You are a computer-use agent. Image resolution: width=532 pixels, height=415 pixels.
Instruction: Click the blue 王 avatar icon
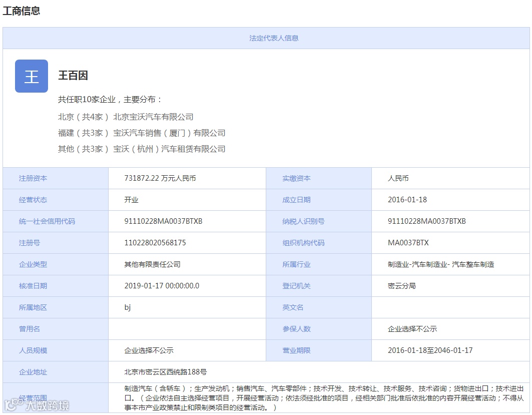tap(32, 76)
